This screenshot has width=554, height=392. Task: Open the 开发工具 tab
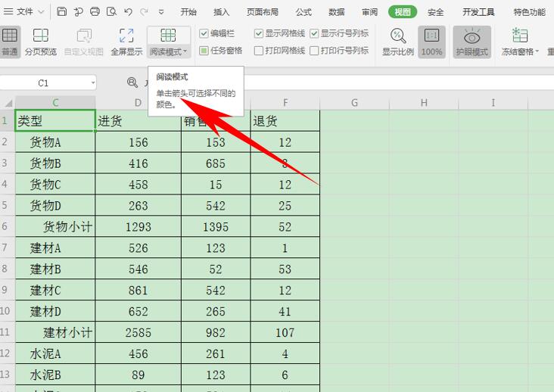[x=479, y=12]
